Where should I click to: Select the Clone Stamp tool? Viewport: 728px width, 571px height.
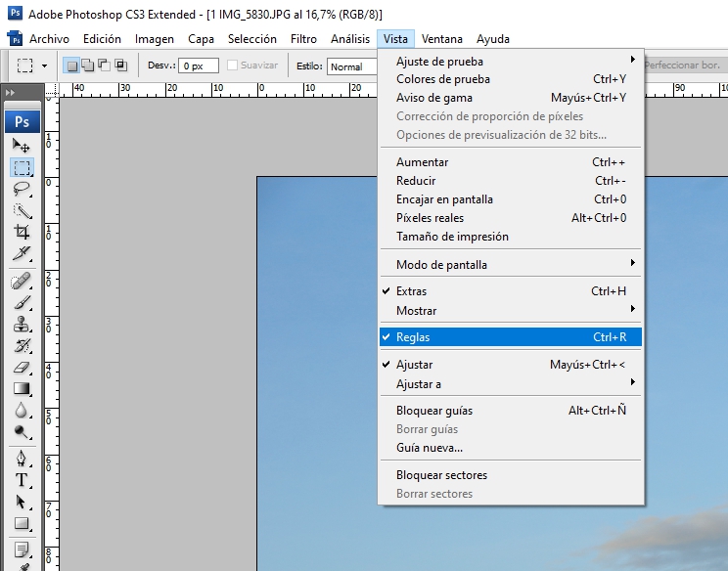point(22,324)
